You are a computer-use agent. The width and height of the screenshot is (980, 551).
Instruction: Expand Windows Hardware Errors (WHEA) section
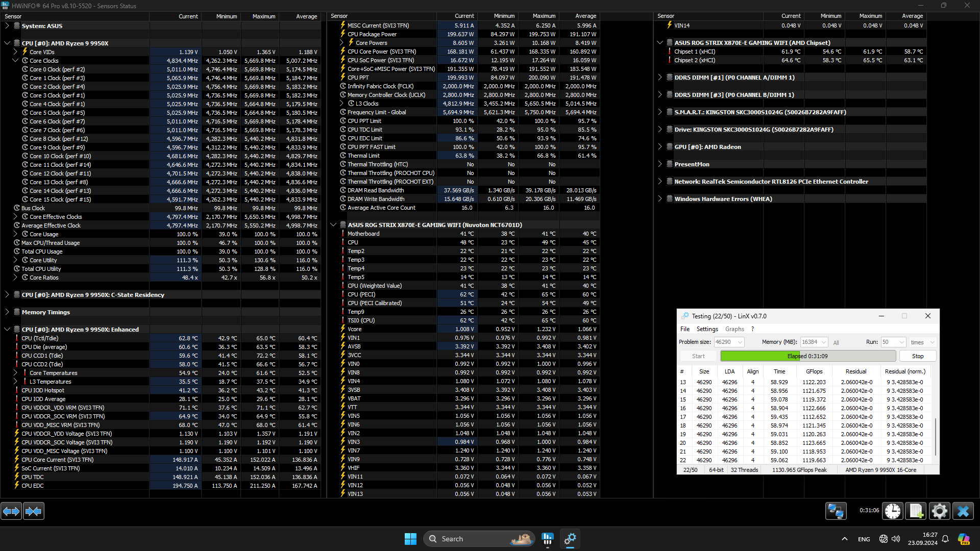coord(660,199)
